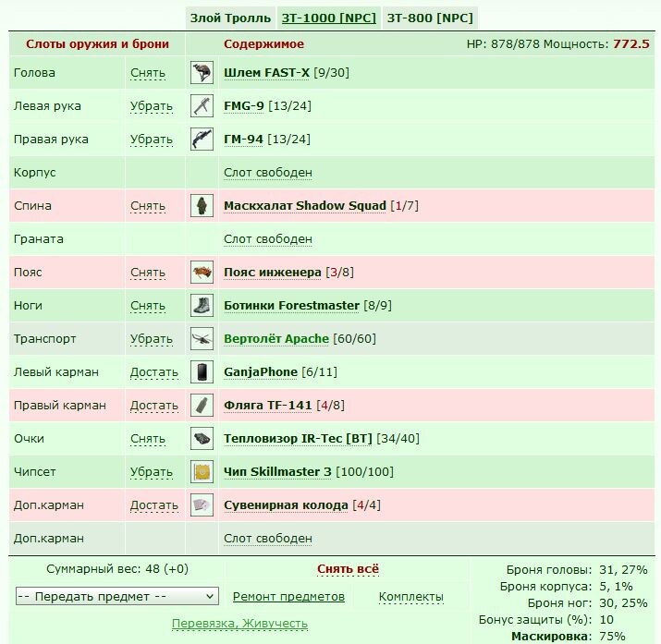The height and width of the screenshot is (644, 661).
Task: Click the Forestmaster boots icon
Action: [202, 305]
